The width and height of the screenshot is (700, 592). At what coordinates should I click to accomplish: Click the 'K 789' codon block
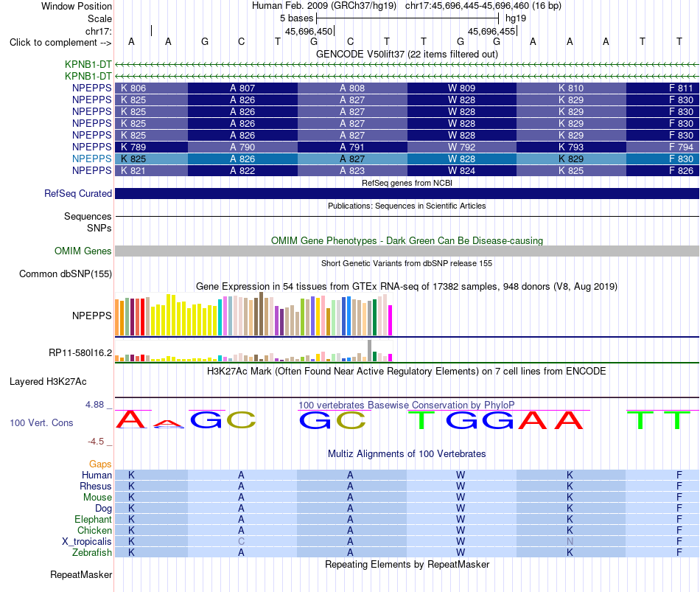[151, 147]
